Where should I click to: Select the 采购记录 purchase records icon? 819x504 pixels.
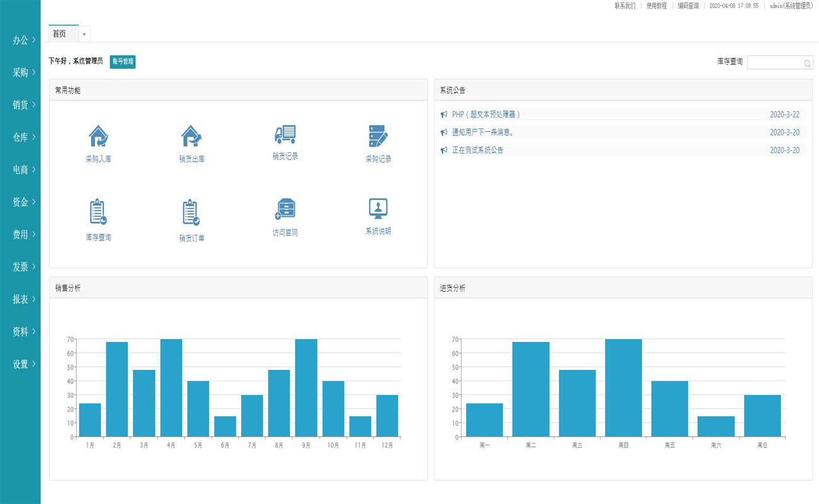click(x=378, y=136)
